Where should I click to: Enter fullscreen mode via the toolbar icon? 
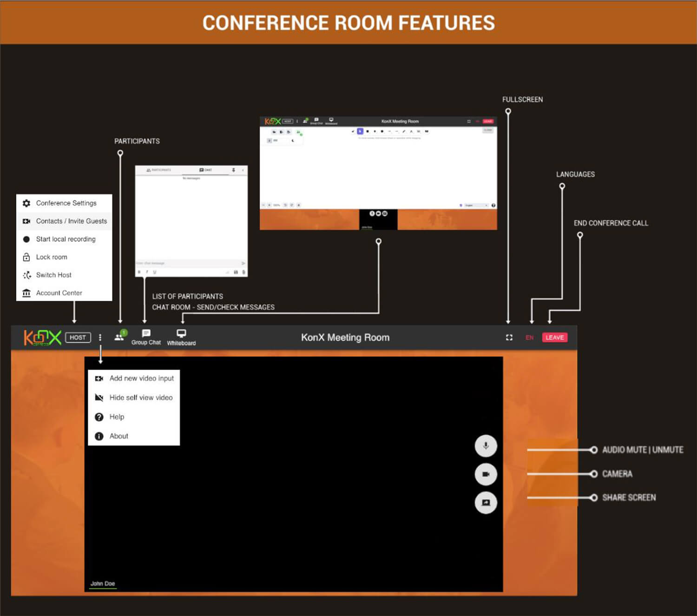point(509,338)
